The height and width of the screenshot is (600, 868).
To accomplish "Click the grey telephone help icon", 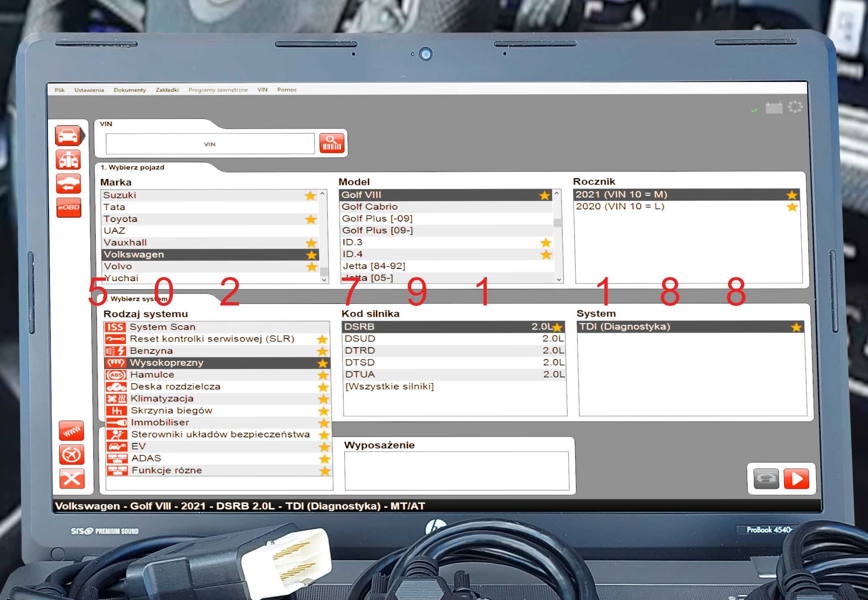I will point(766,479).
